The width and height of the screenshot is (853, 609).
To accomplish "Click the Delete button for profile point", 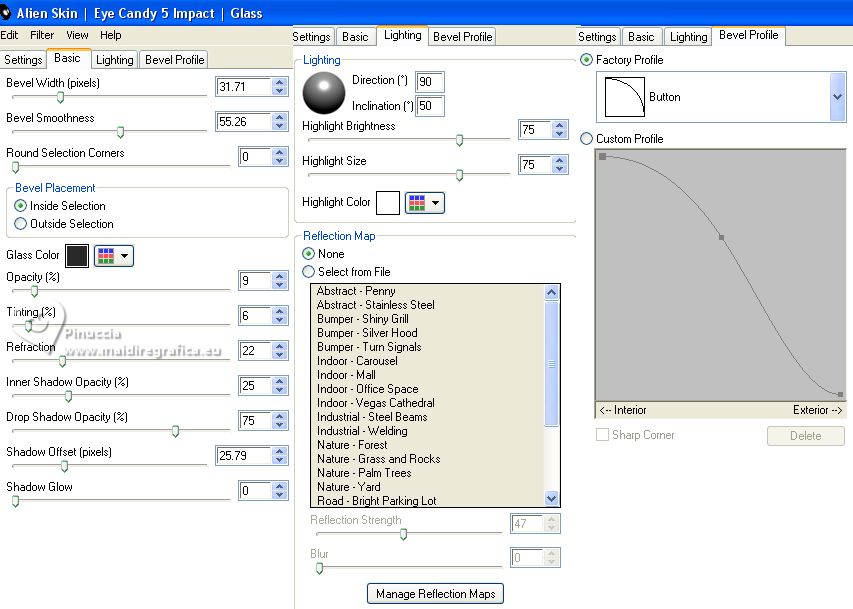I will click(x=806, y=436).
